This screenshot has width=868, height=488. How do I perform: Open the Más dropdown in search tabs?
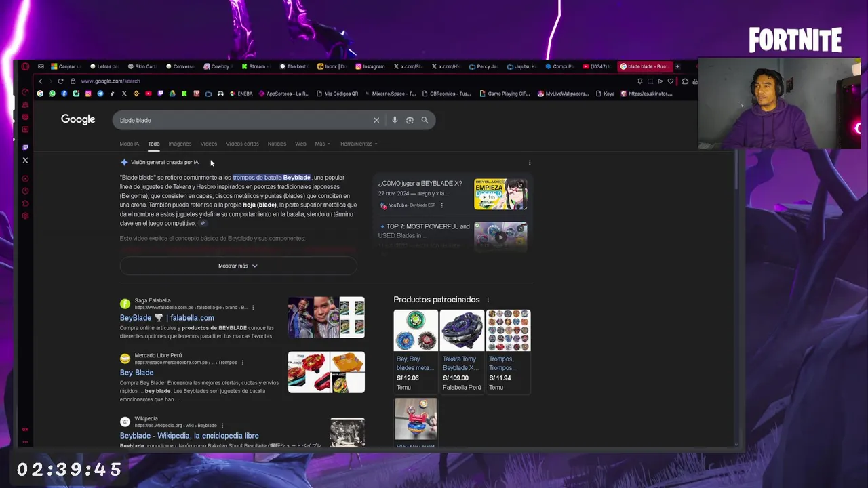coord(321,144)
